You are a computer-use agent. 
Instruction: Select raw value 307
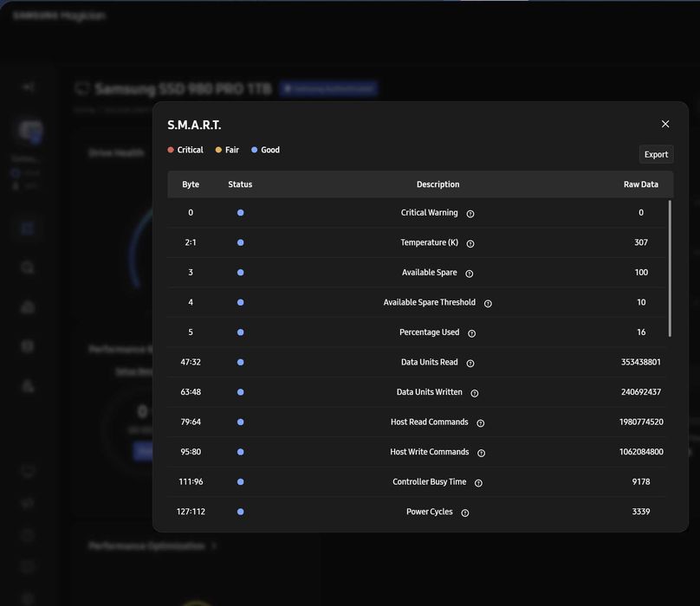[x=641, y=242]
